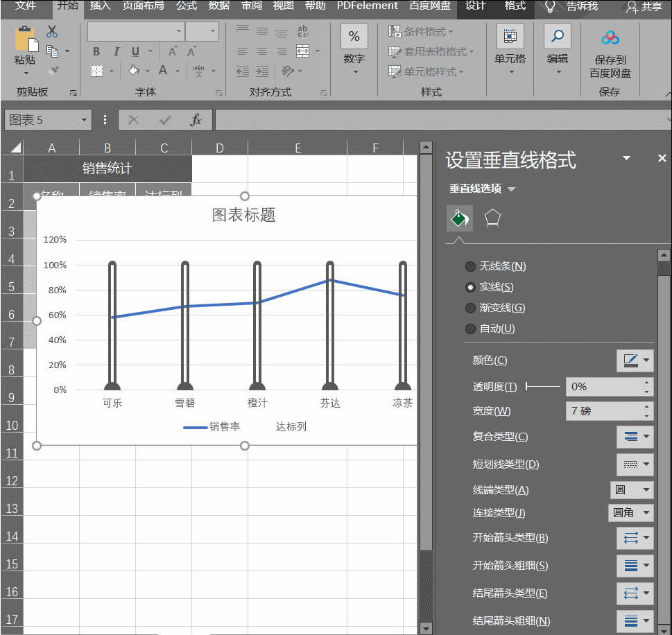Switch to the 公式 Formulas tab

click(x=187, y=6)
